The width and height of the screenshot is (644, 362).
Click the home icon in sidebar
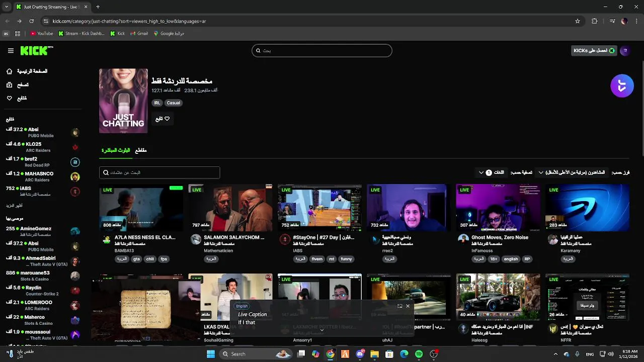pos(9,71)
